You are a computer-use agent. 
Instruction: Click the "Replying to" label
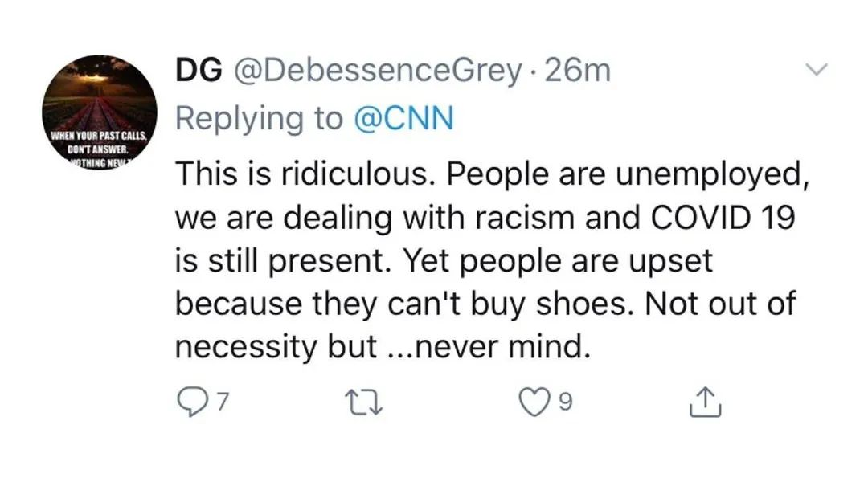(x=258, y=119)
